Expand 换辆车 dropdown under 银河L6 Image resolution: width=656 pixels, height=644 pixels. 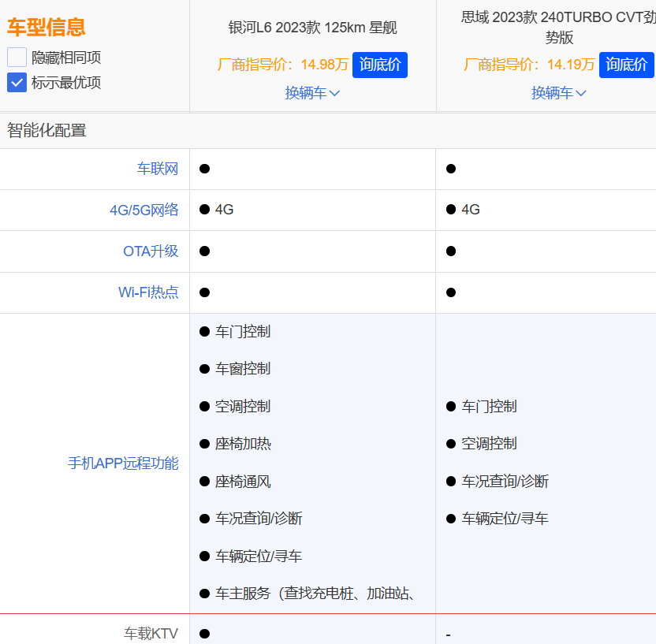point(312,93)
